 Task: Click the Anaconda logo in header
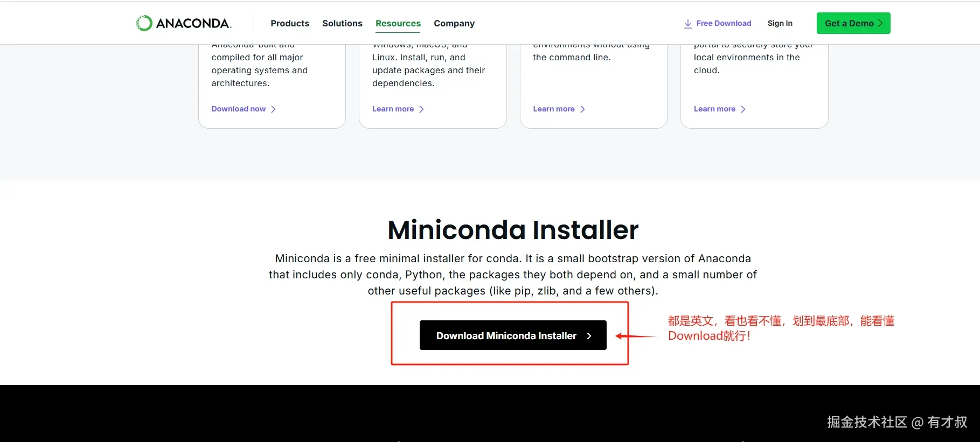pos(184,23)
